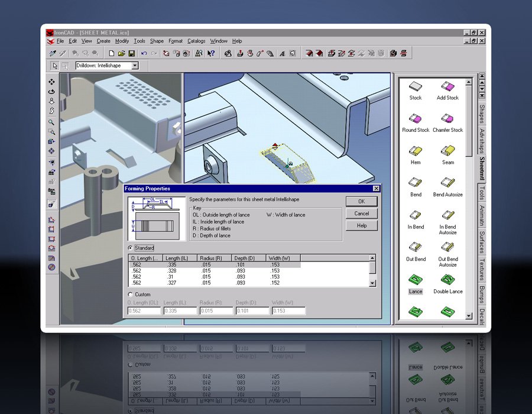Click the Radius (R) column header

tap(215, 258)
